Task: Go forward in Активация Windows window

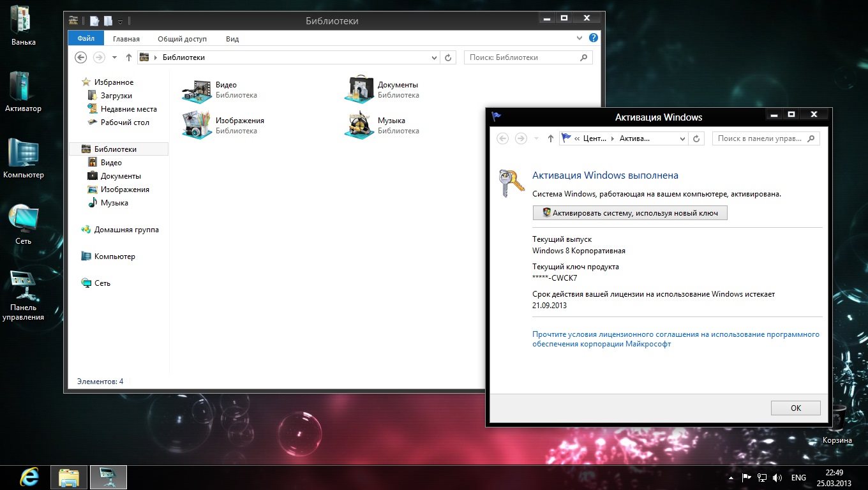Action: tap(521, 138)
